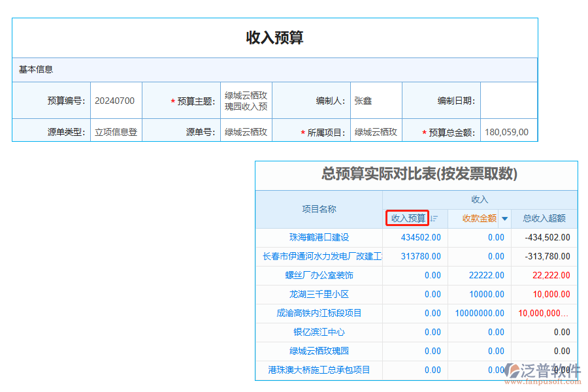Click the 编制日期 input field
This screenshot has height=392, width=588.
click(508, 101)
